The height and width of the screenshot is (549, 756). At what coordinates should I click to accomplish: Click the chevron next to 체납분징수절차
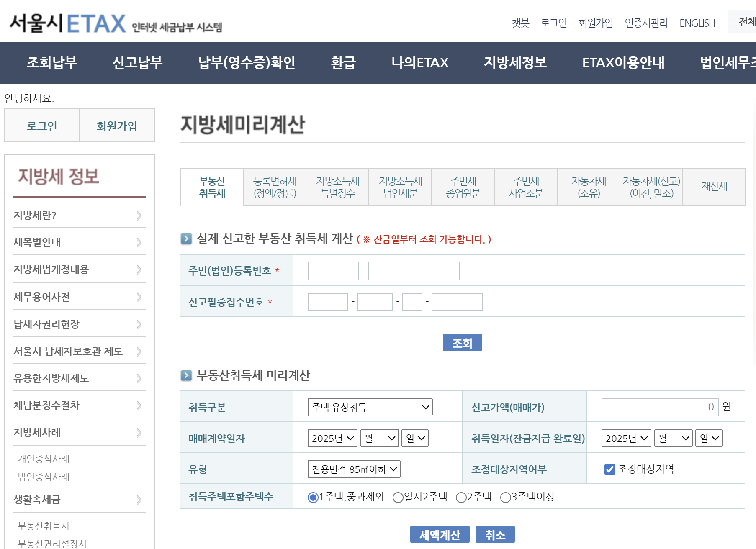(x=139, y=405)
